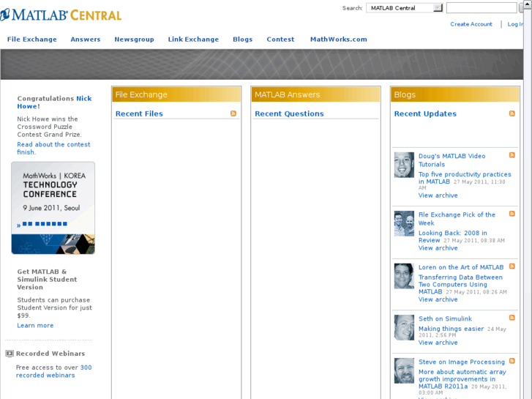Open Steve on Image Processing blog
This screenshot has height=399, width=532.
tap(462, 362)
